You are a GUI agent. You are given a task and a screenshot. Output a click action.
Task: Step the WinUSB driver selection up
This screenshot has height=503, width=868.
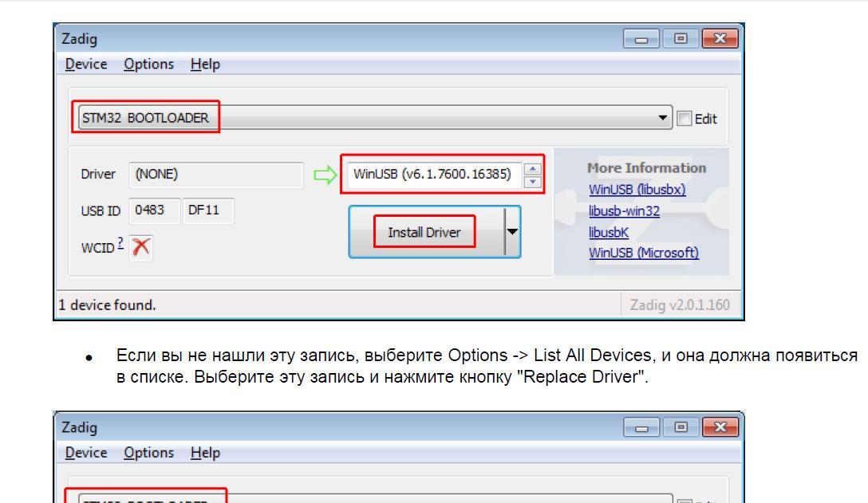coord(533,168)
